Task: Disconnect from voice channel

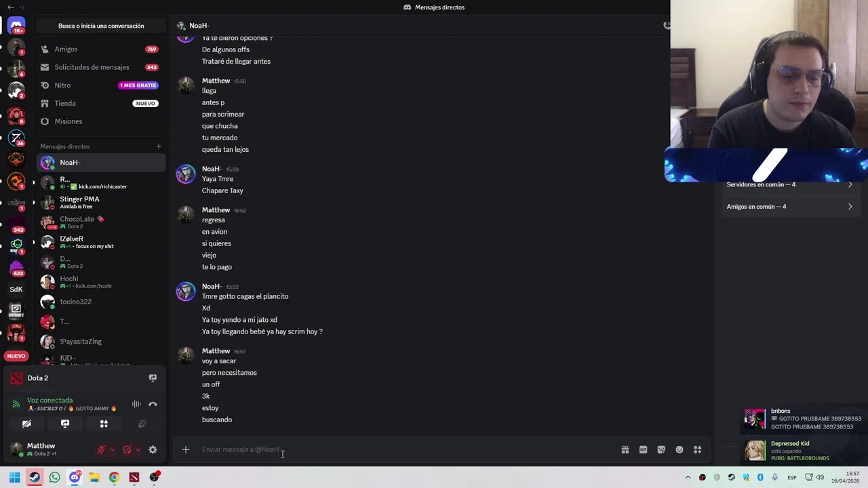Action: 153,404
